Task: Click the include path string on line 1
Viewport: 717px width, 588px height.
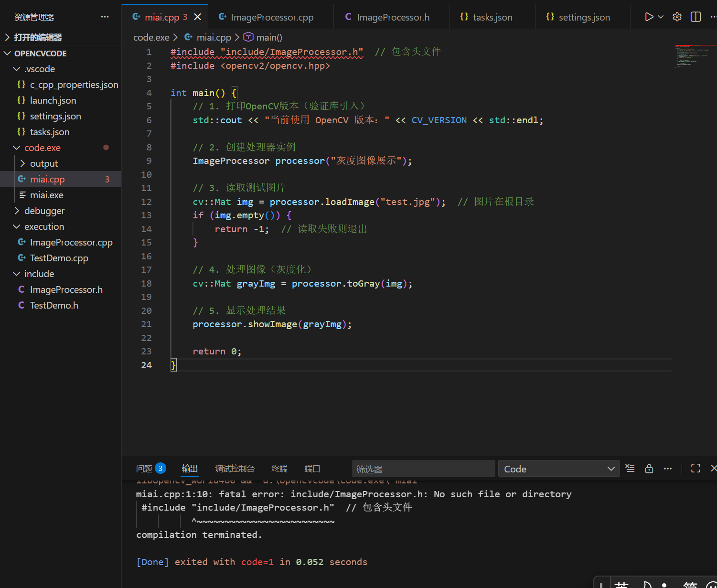Action: coord(292,52)
